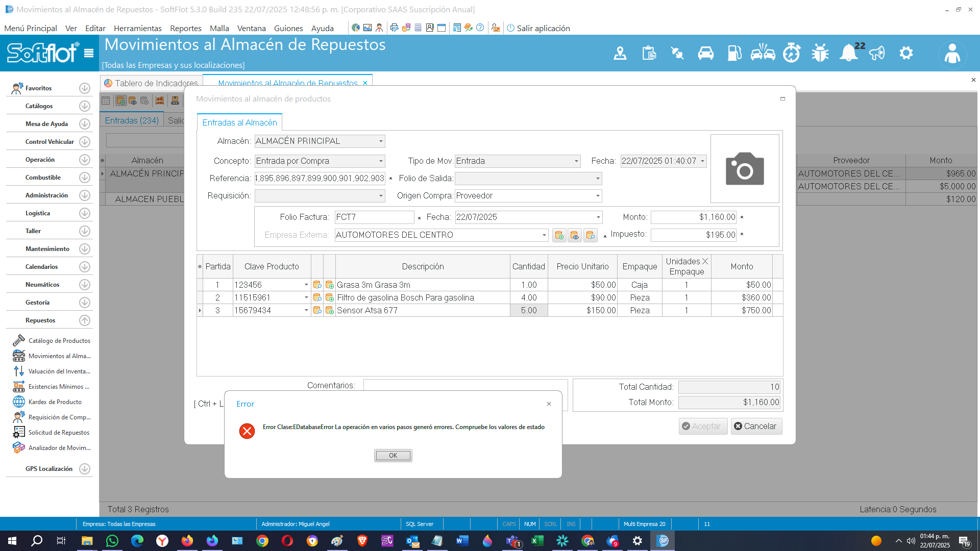Click the Folio Factura input field
Image resolution: width=980 pixels, height=551 pixels.
374,217
